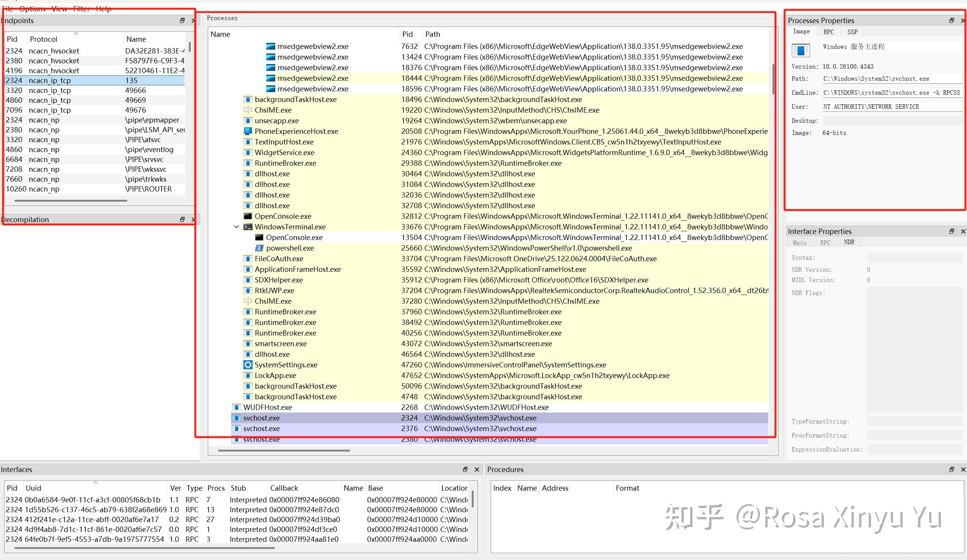967x560 pixels.
Task: Switch to the SSP tab in Processes Properties
Action: click(852, 32)
